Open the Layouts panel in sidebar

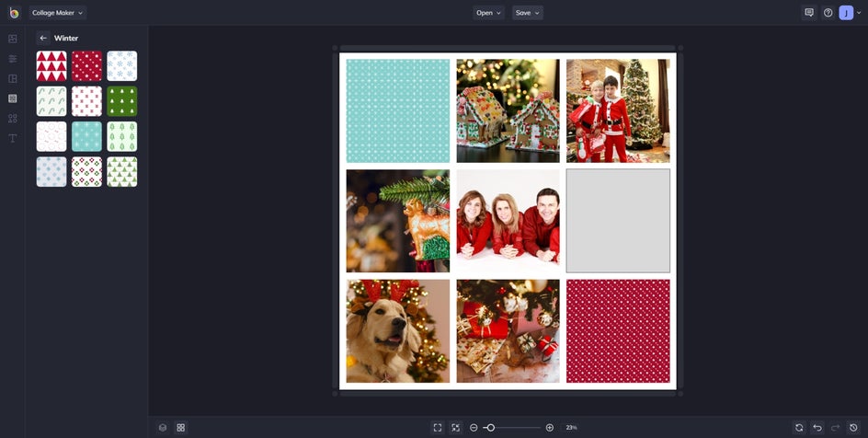(x=13, y=78)
